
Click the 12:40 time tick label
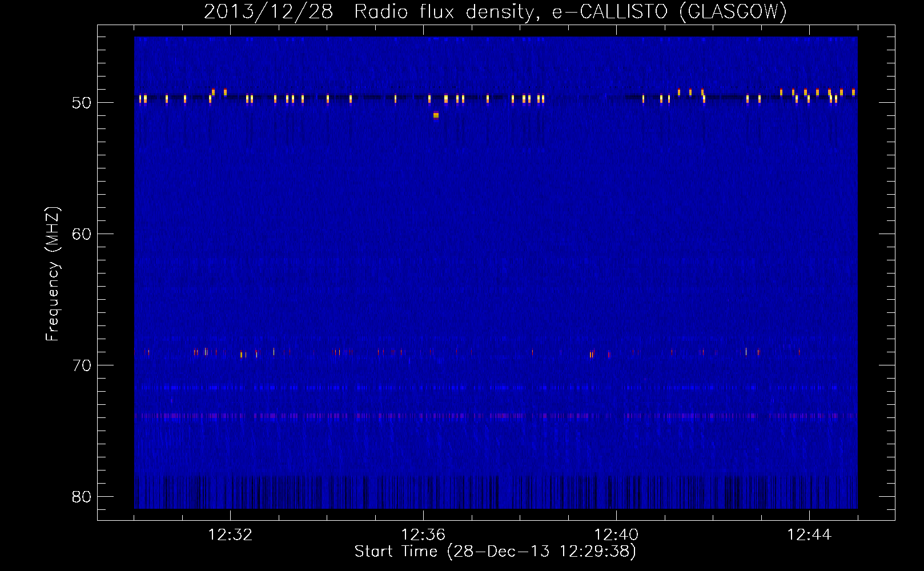pos(616,535)
